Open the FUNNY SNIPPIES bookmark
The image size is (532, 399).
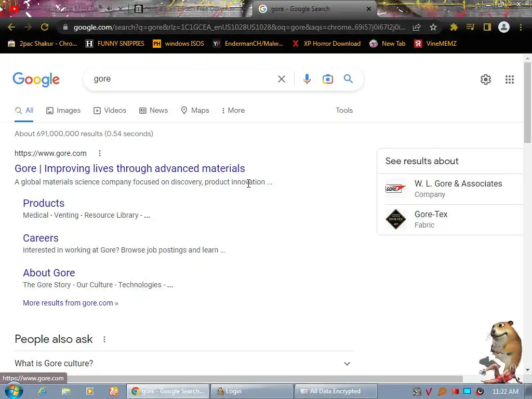(115, 44)
